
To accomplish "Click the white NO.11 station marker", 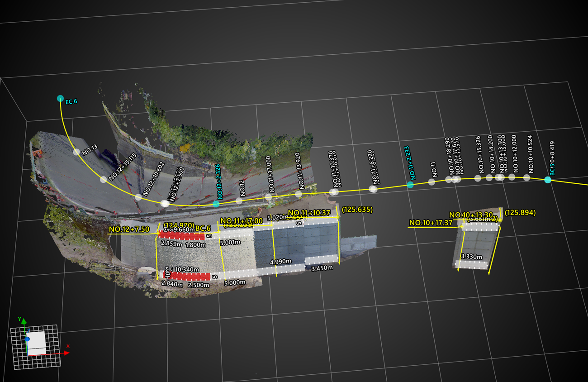I will (x=432, y=182).
